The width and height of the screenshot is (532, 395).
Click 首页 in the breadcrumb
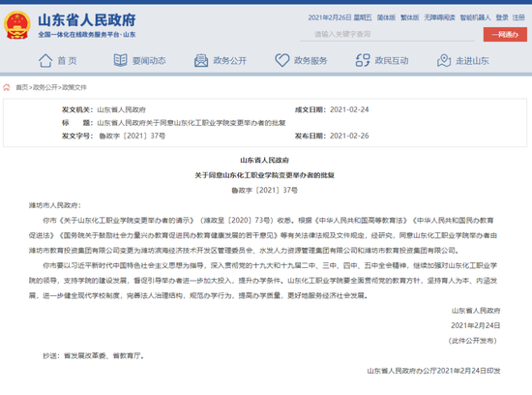point(21,87)
